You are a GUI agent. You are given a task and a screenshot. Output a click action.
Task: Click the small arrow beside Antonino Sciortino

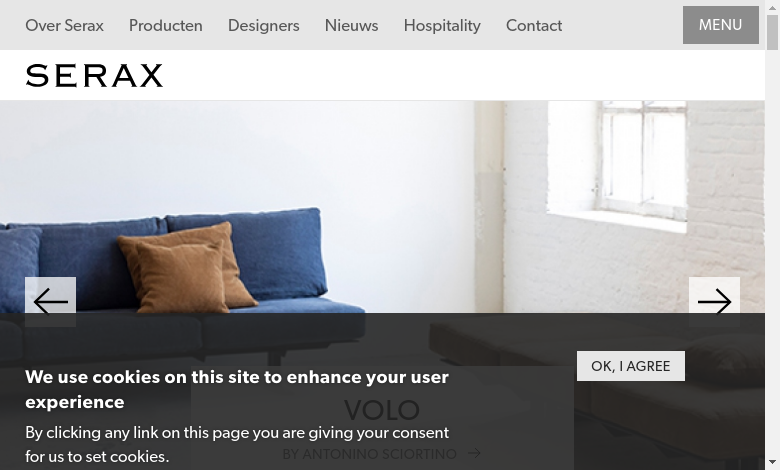(474, 453)
